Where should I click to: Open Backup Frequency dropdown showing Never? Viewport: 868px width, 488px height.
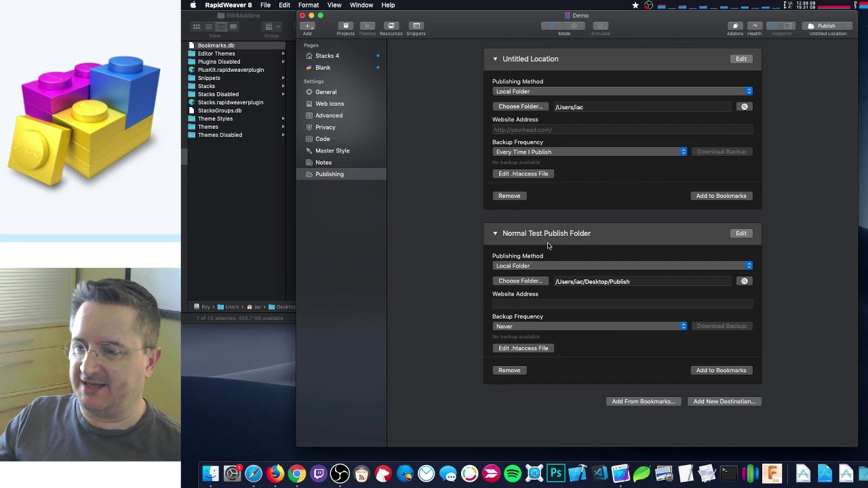tap(590, 326)
